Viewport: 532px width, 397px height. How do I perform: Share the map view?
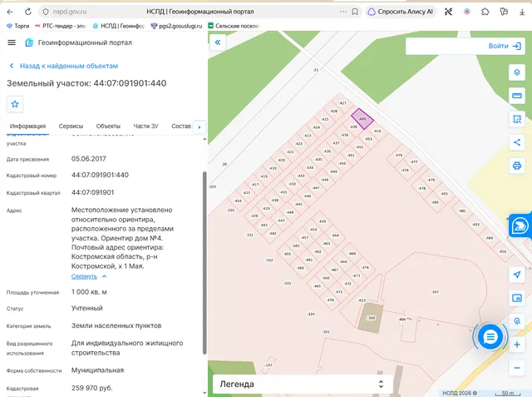coord(517,142)
